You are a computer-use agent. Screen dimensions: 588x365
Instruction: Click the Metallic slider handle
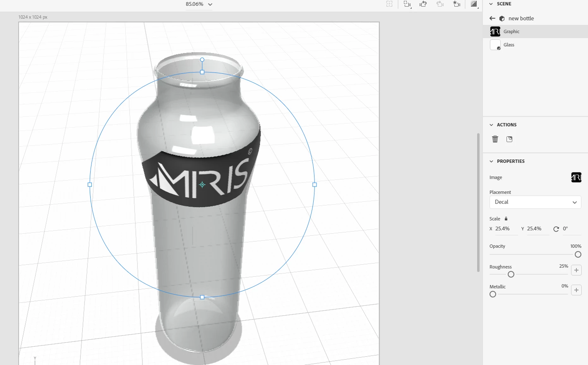coord(493,294)
